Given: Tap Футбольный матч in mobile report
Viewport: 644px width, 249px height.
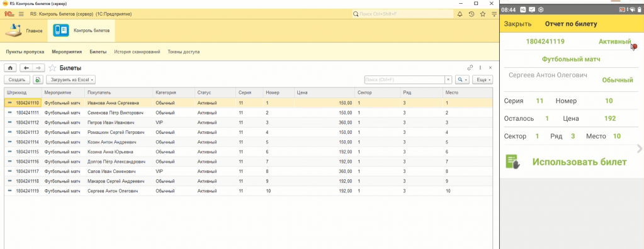Looking at the screenshot, I should coord(571,59).
